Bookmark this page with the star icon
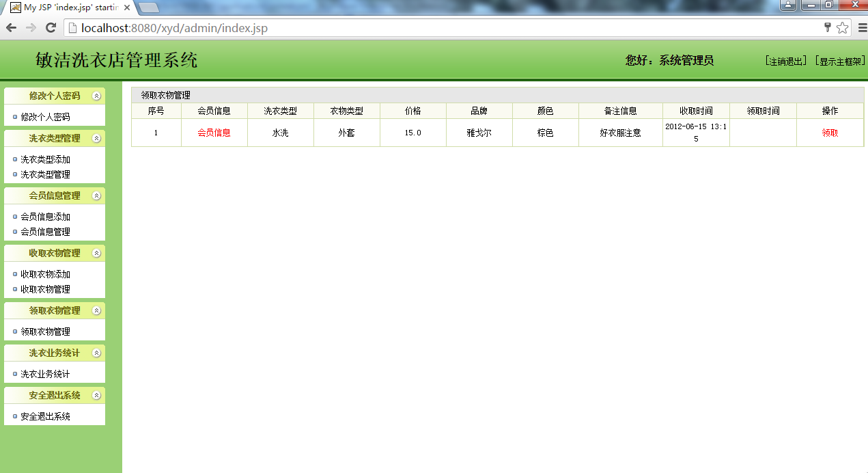 click(x=842, y=28)
